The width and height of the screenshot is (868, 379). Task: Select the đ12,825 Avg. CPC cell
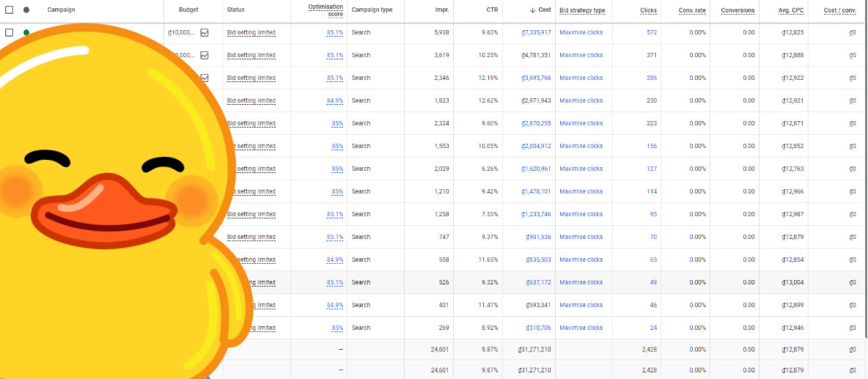tap(792, 33)
